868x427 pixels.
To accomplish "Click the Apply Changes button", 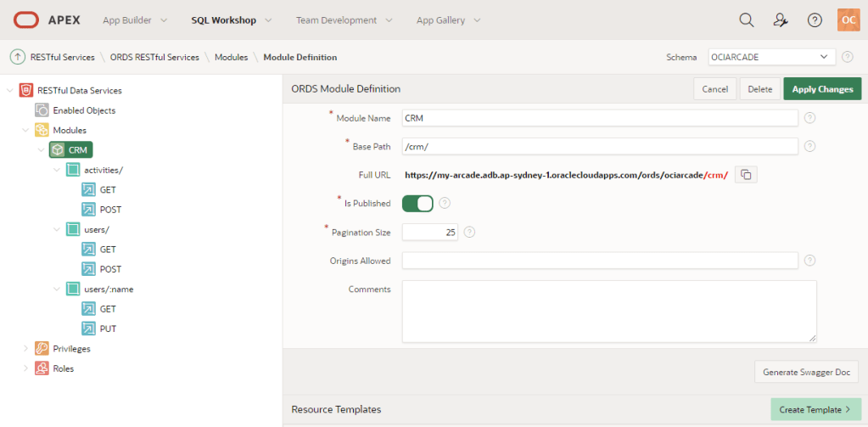I will tap(822, 89).
